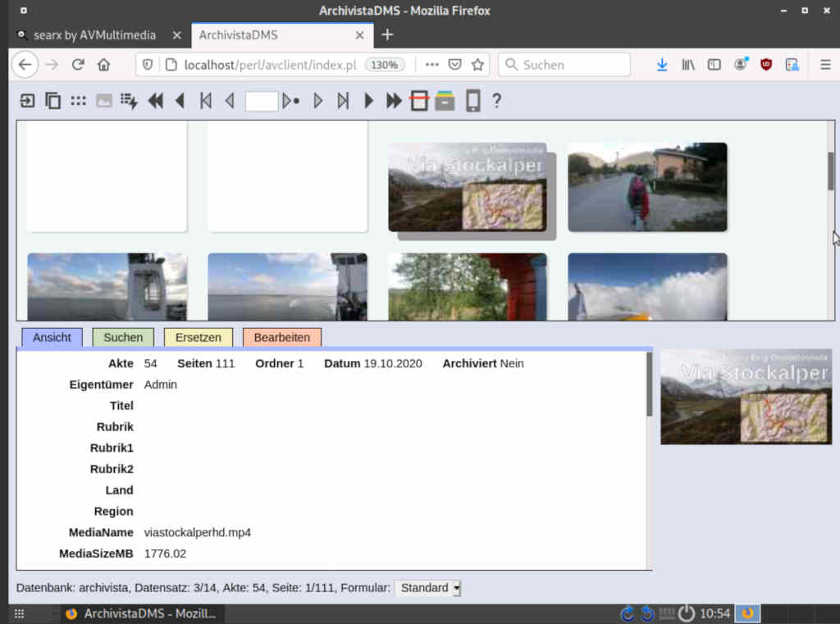Image resolution: width=840 pixels, height=624 pixels.
Task: Open the Firefox downloads arrow
Action: pos(662,65)
